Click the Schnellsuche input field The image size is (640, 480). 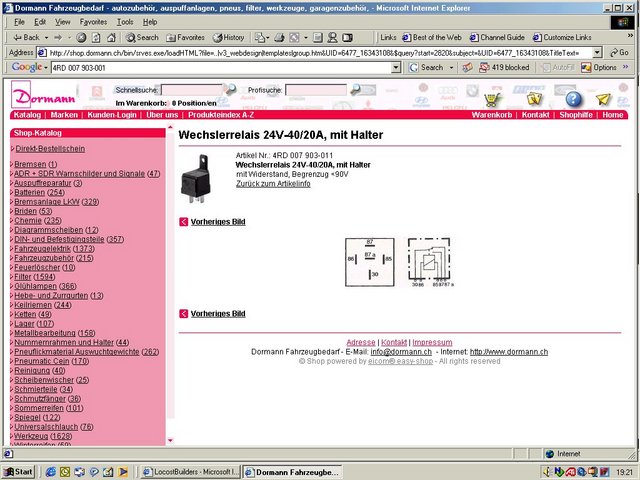(x=192, y=90)
